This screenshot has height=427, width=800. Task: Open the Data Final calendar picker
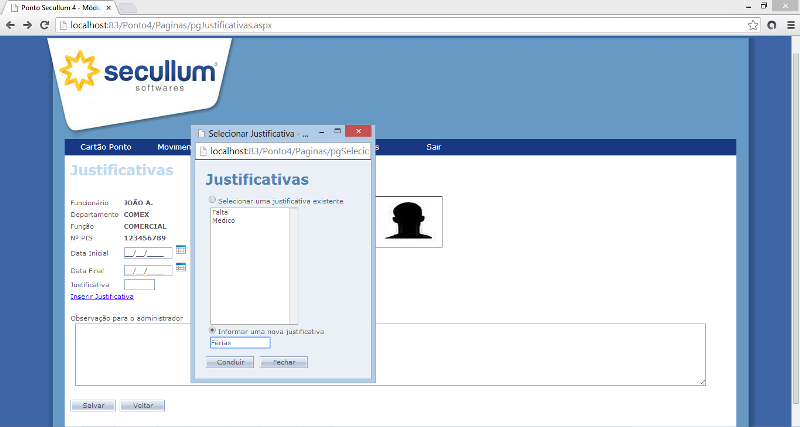pos(181,267)
